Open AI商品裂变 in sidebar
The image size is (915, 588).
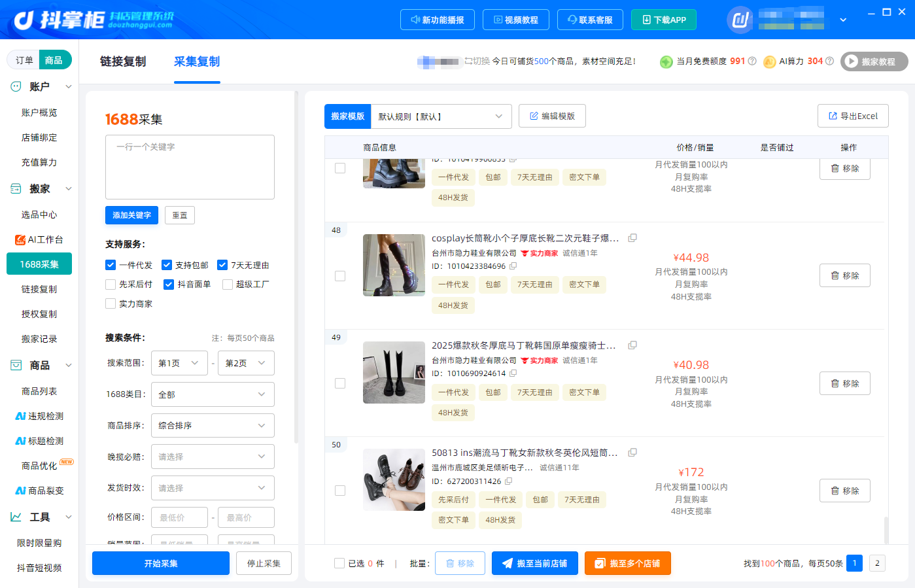[39, 491]
